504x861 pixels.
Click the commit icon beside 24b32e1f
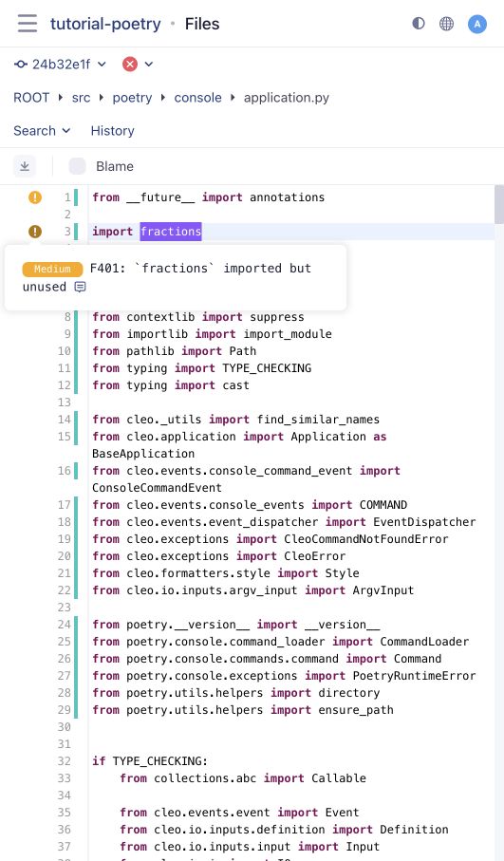click(21, 65)
